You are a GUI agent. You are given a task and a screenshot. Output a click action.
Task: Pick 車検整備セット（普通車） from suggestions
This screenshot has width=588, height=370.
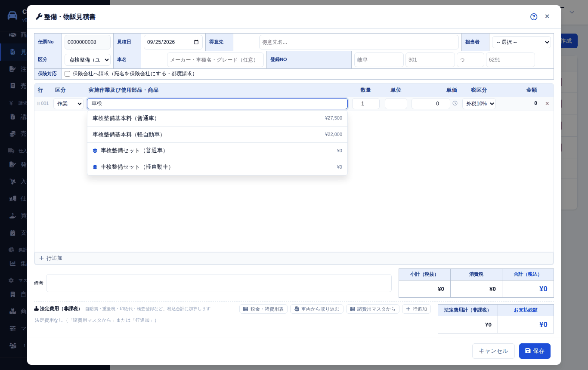(x=217, y=151)
